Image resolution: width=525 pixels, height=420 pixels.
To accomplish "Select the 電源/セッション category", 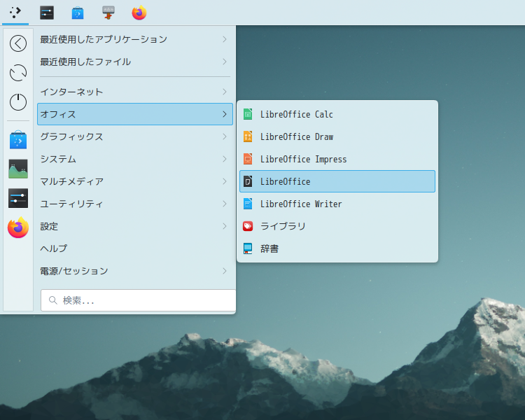I will [135, 271].
